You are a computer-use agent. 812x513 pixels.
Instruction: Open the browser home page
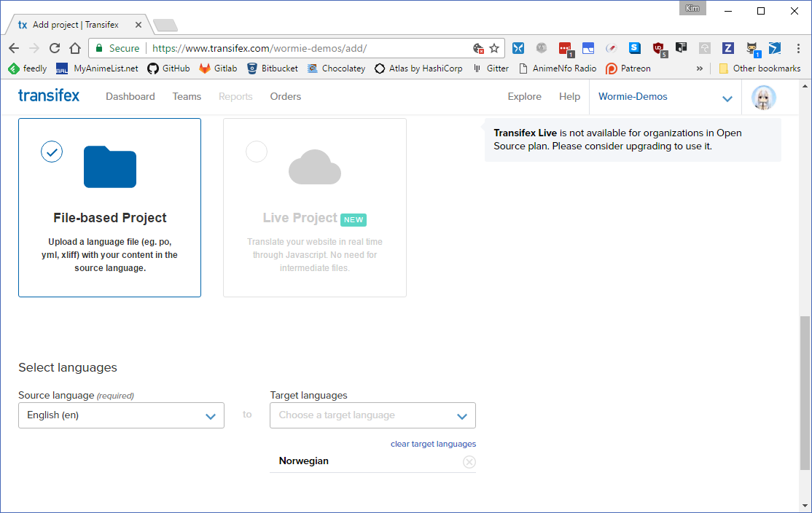(75, 48)
